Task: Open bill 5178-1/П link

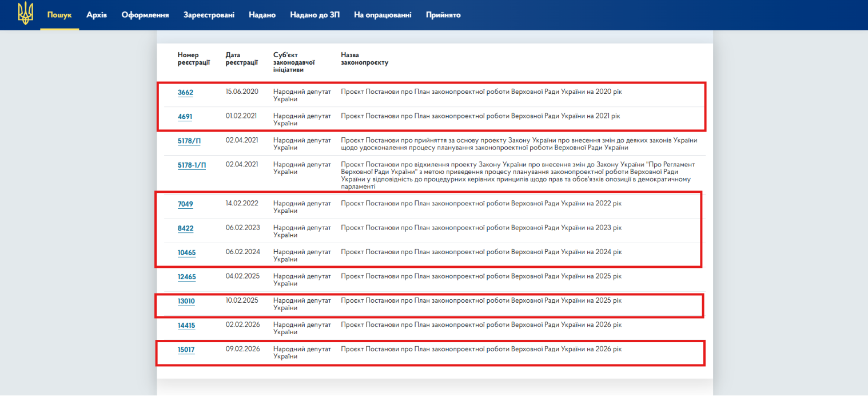Action: [x=192, y=165]
